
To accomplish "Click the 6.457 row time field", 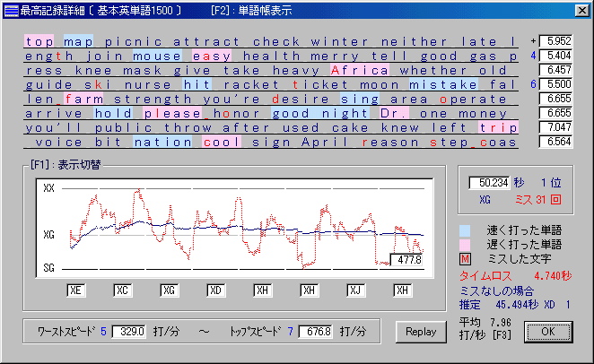I will [555, 70].
